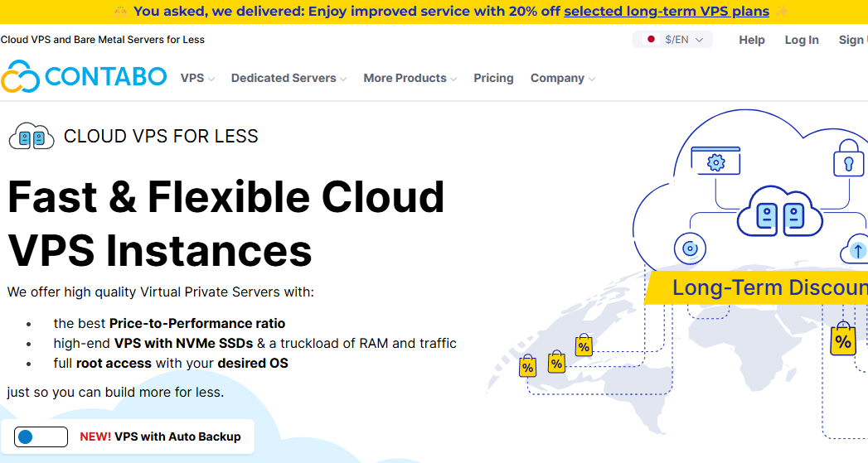Open the More Products dropdown
This screenshot has width=868, height=463.
point(410,78)
